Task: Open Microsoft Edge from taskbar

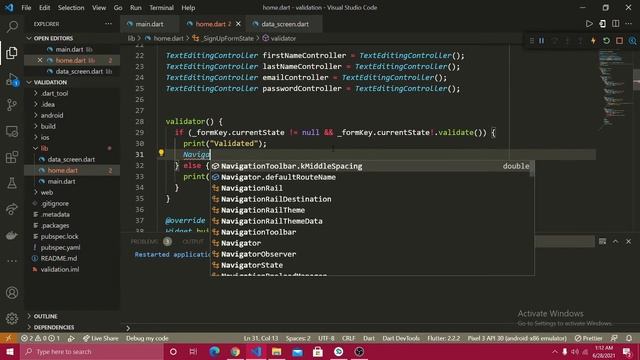Action: coord(215,351)
